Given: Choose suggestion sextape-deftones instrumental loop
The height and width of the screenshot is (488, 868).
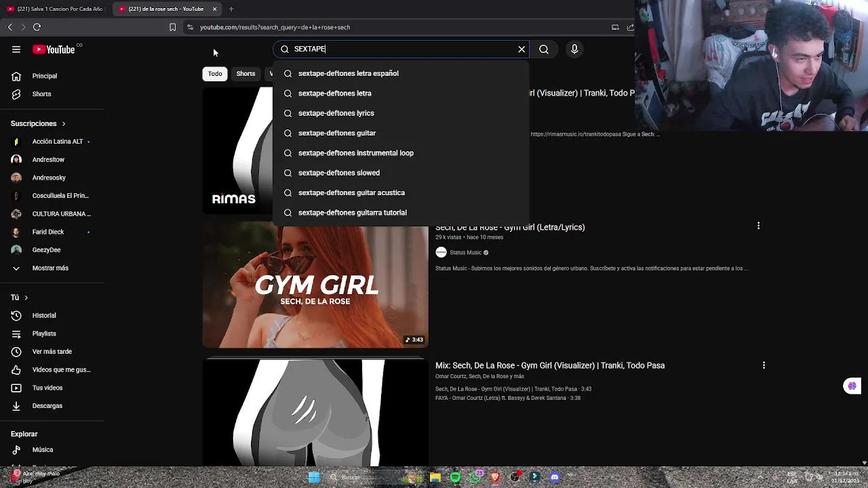Looking at the screenshot, I should click(401, 152).
